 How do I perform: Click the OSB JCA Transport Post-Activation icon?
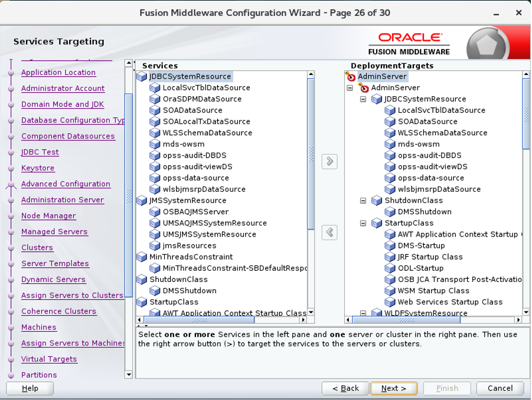tap(390, 280)
